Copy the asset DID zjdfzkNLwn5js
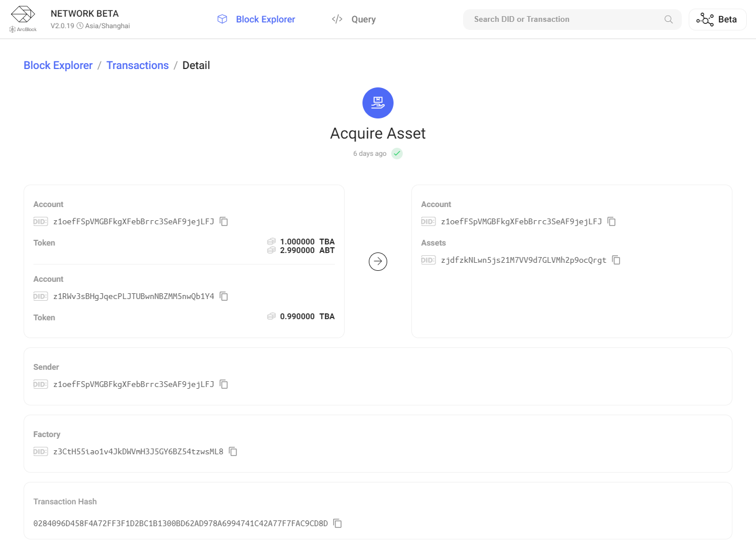 (616, 260)
